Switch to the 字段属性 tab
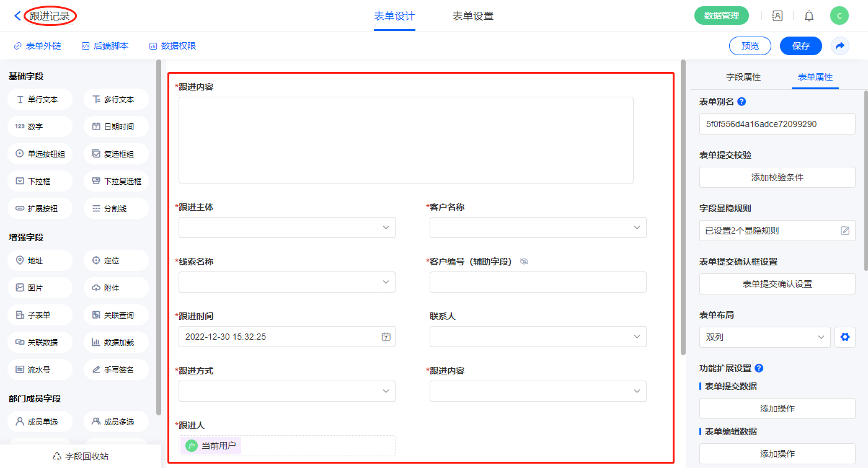This screenshot has height=468, width=868. tap(743, 77)
